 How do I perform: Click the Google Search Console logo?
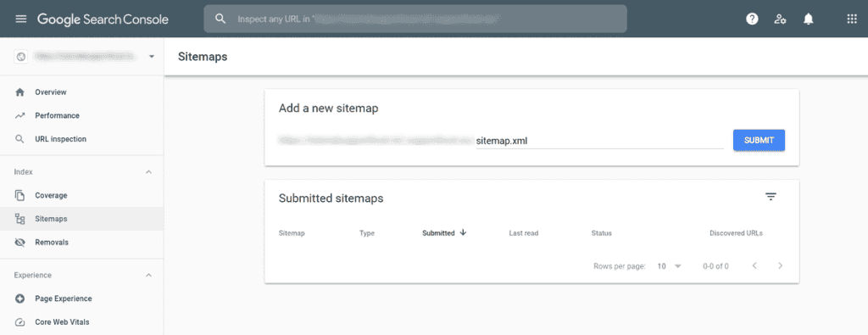pyautogui.click(x=103, y=19)
